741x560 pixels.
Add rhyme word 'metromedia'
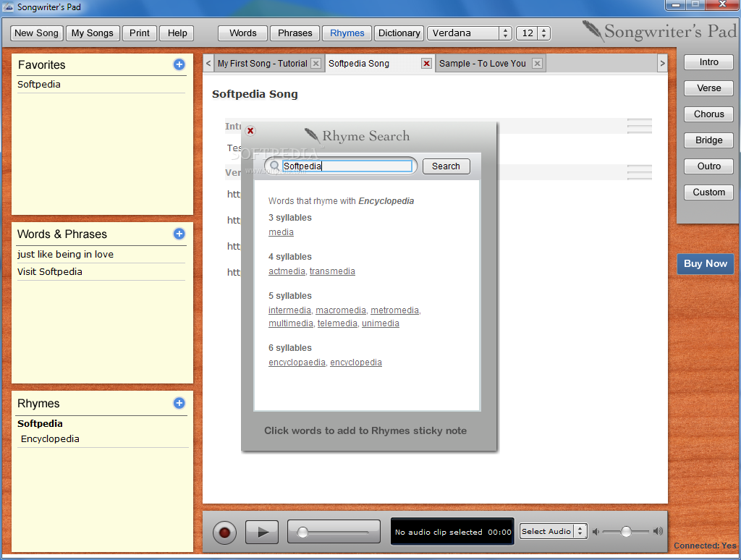click(x=394, y=310)
